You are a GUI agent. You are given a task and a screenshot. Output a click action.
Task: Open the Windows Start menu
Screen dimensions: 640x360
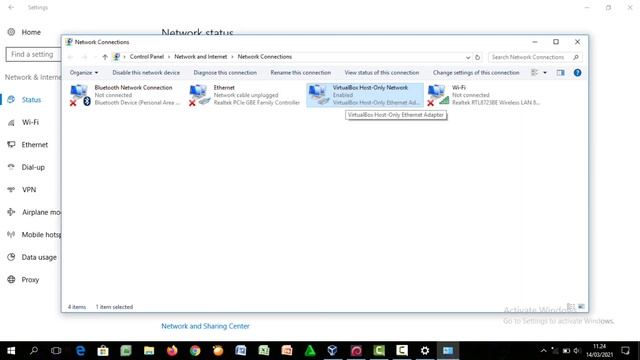11,351
